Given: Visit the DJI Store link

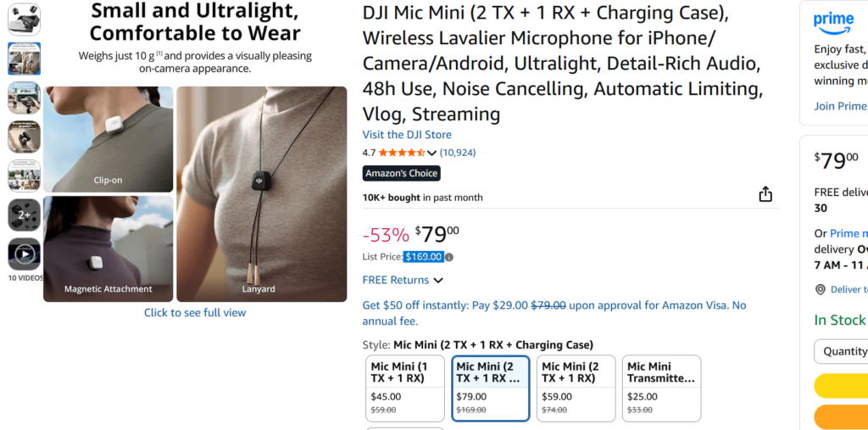Looking at the screenshot, I should point(407,135).
